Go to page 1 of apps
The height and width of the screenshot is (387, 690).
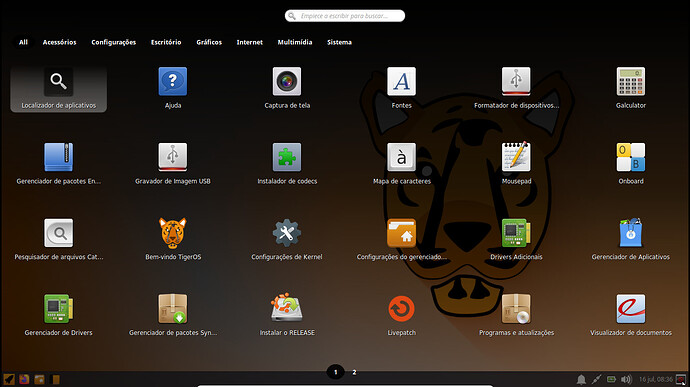click(335, 372)
